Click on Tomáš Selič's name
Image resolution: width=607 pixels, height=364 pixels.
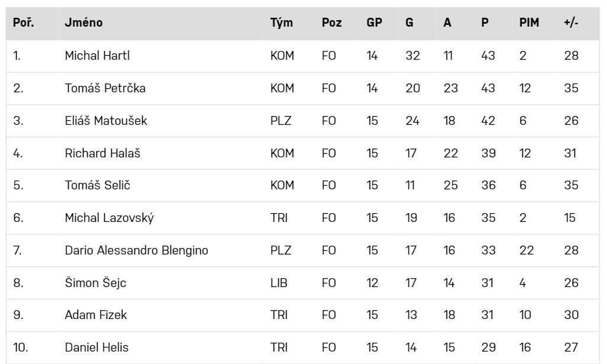pyautogui.click(x=97, y=185)
